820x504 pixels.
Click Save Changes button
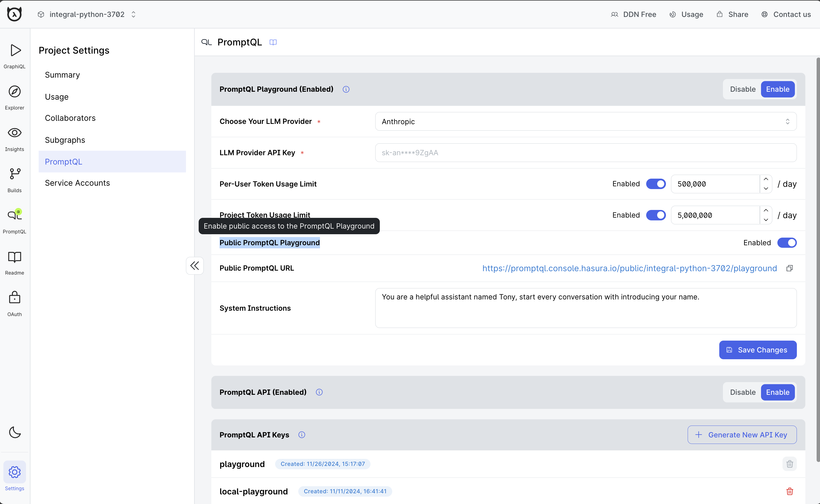(758, 350)
